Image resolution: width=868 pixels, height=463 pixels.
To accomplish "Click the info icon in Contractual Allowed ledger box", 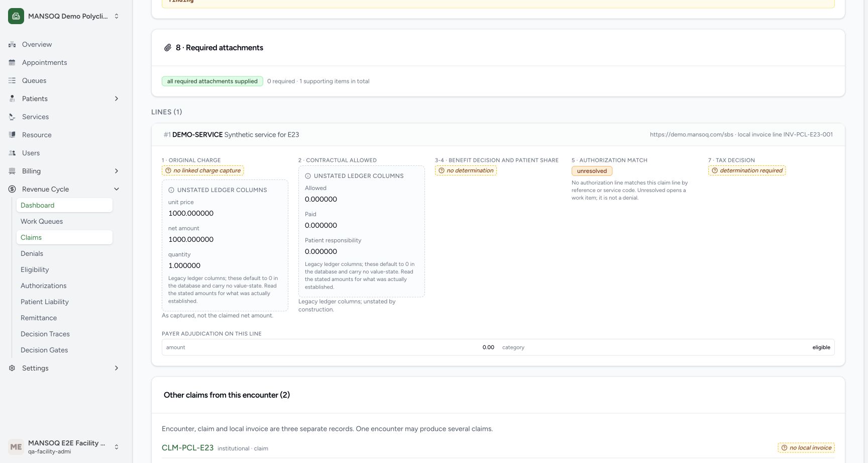I will click(x=308, y=176).
